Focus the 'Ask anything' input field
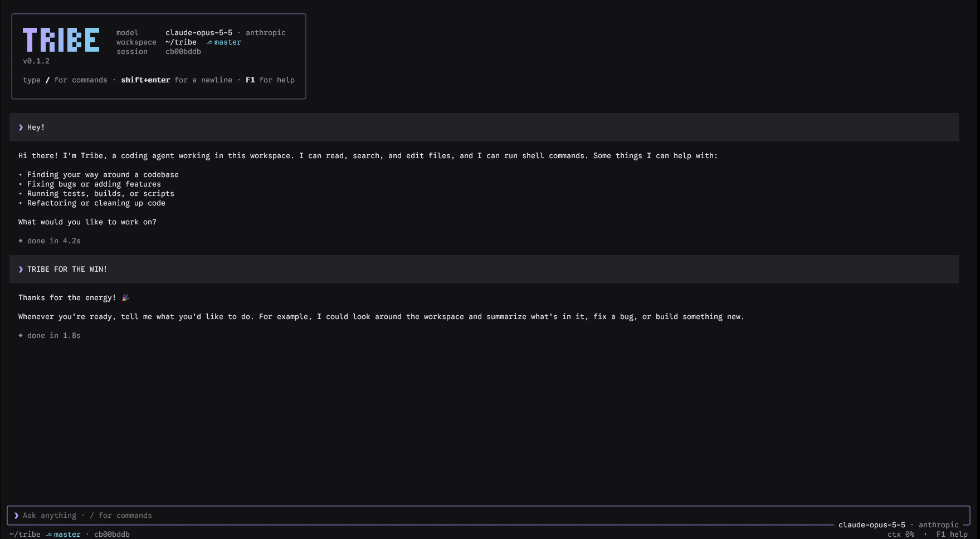Image resolution: width=980 pixels, height=539 pixels. click(x=488, y=516)
